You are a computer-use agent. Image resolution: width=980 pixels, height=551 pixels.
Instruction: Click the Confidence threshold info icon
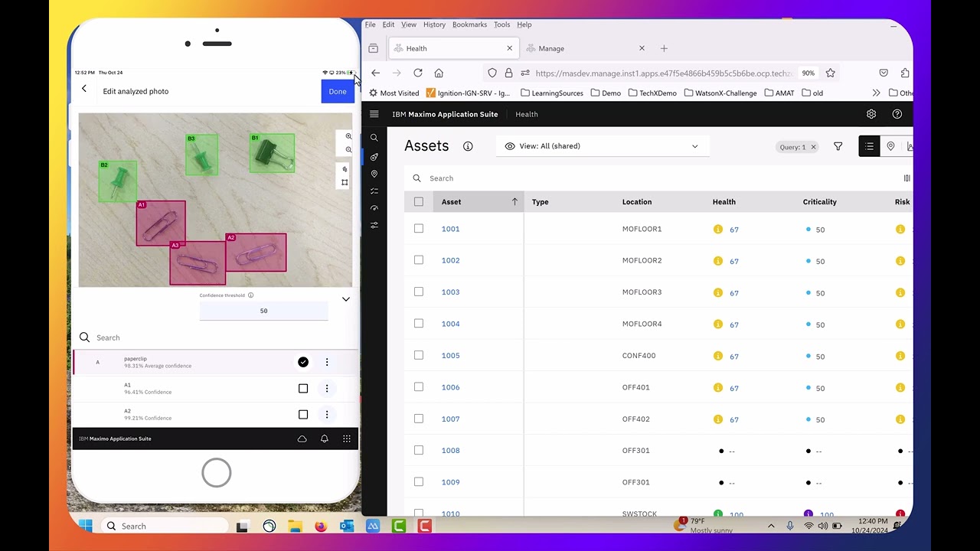click(x=251, y=295)
